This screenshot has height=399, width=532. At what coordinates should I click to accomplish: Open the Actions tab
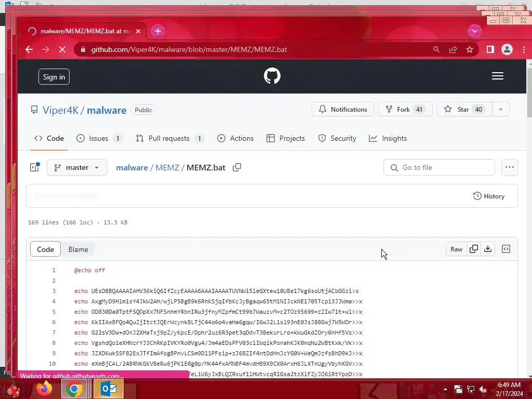[235, 138]
